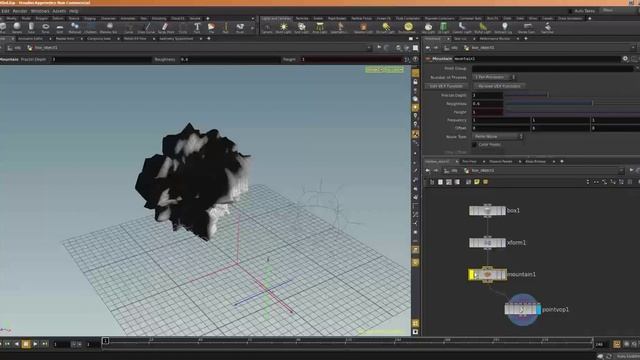Add a Spot Light from the shelf
Image resolution: width=640 pixels, height=360 pixels.
(x=302, y=28)
